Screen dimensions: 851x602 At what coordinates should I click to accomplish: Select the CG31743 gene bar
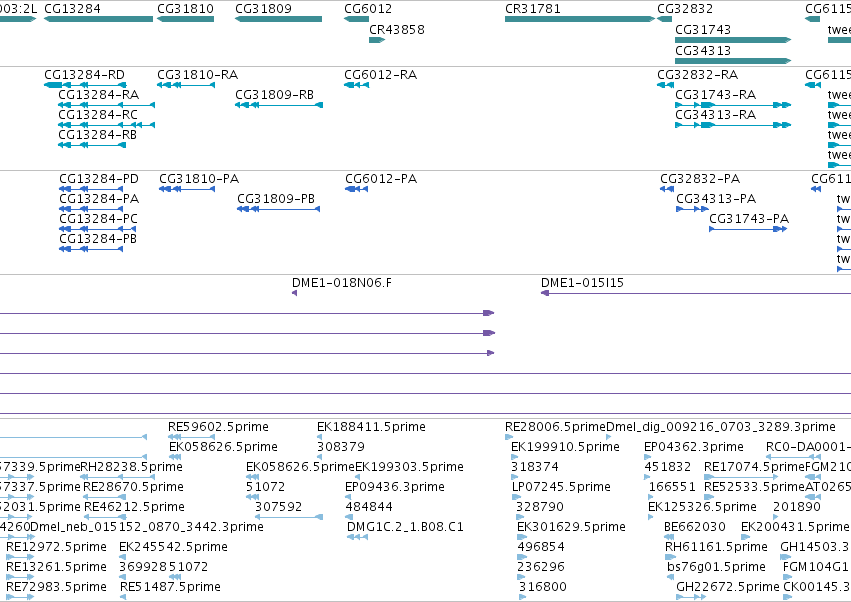pyautogui.click(x=733, y=40)
